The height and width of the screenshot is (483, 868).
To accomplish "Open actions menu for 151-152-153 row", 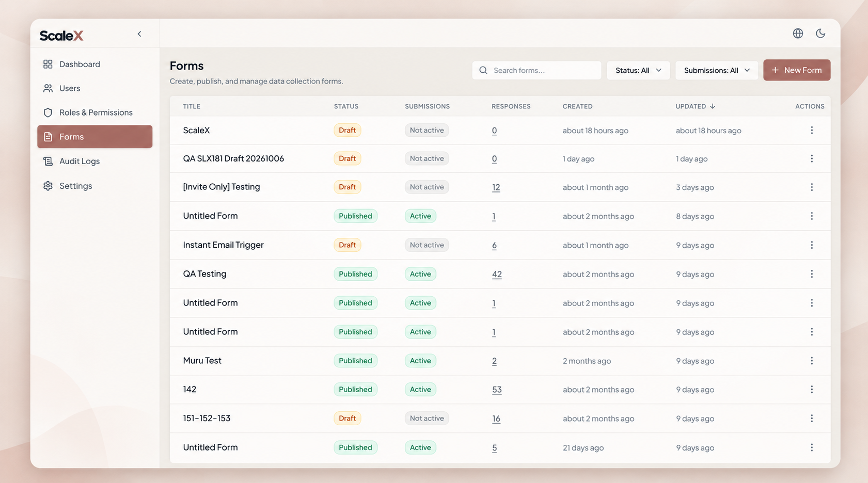I will coord(812,418).
